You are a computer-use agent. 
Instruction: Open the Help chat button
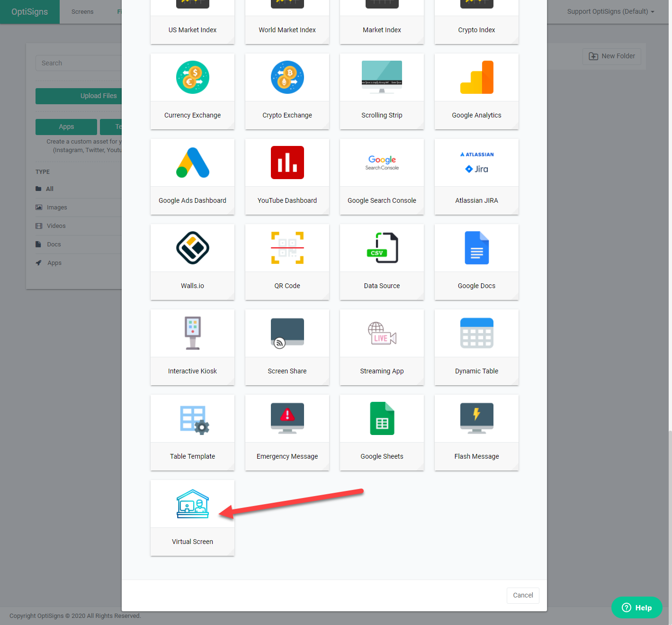636,607
